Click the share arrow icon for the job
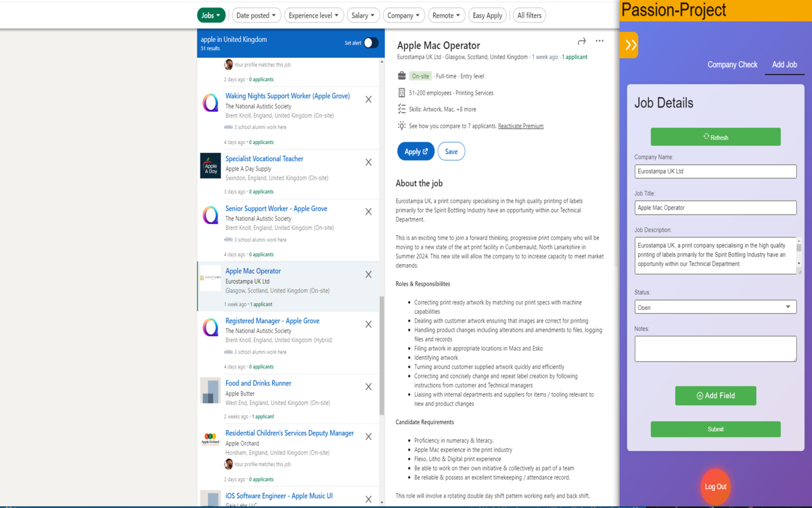Viewport: 812px width, 508px height. (x=582, y=41)
